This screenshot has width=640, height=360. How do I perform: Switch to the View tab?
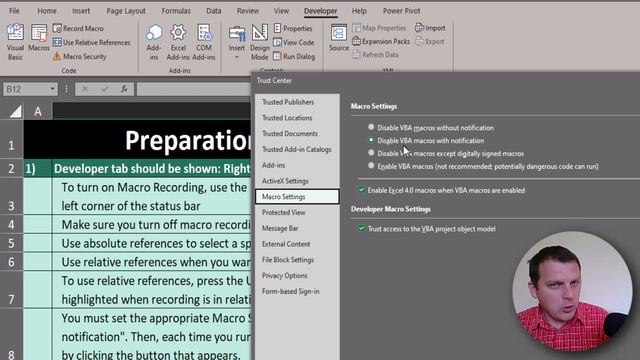281,11
